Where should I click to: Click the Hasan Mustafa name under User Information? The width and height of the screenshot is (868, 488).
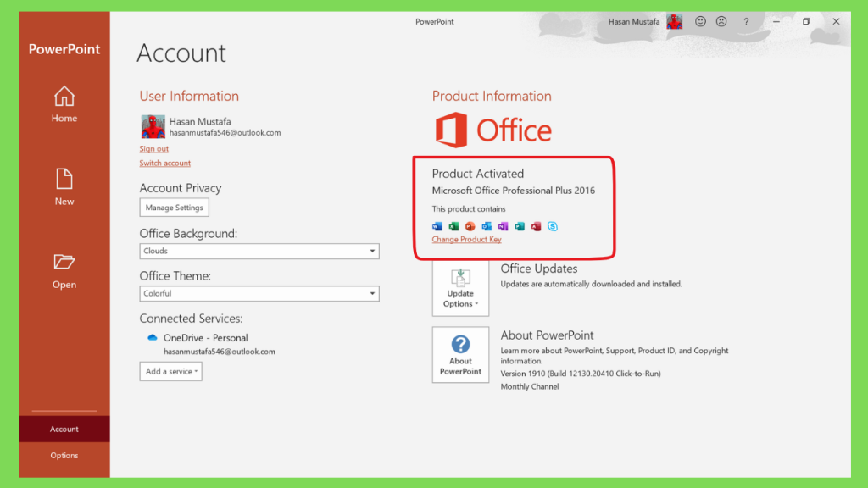(200, 122)
